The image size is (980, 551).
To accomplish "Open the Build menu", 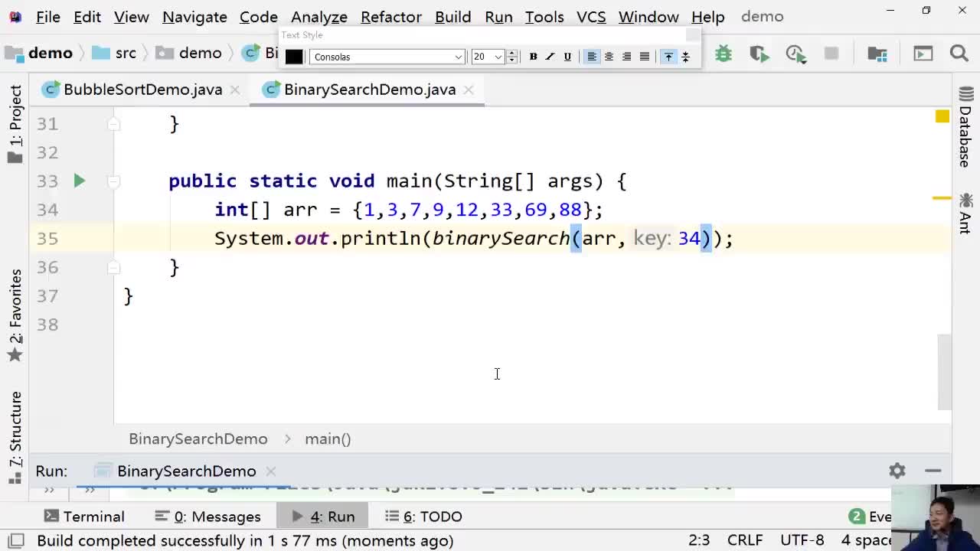I will 453,16.
